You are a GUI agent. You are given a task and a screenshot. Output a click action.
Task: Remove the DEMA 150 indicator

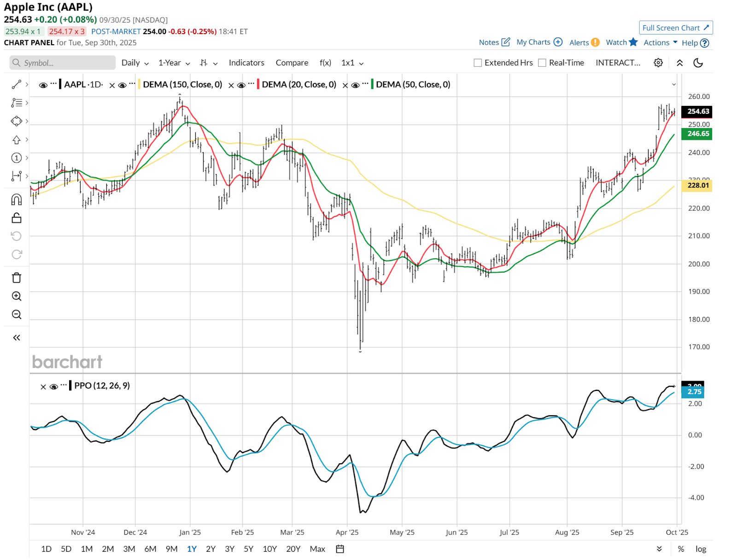point(112,85)
